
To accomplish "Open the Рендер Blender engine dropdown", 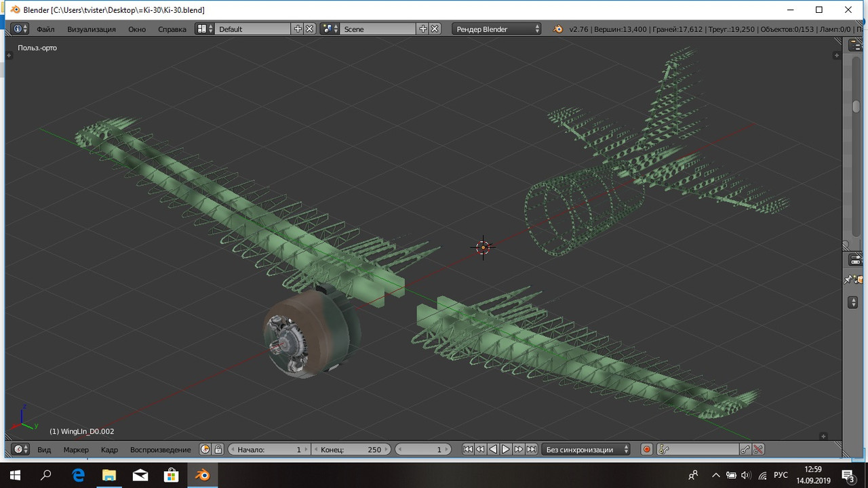I will (496, 29).
